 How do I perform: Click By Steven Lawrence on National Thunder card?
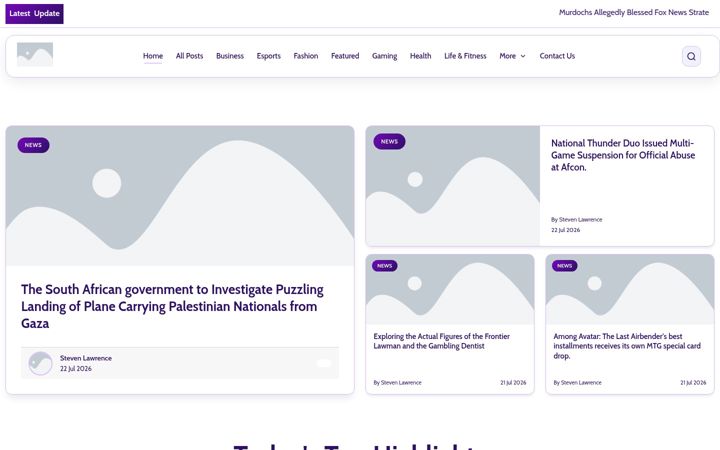(576, 219)
